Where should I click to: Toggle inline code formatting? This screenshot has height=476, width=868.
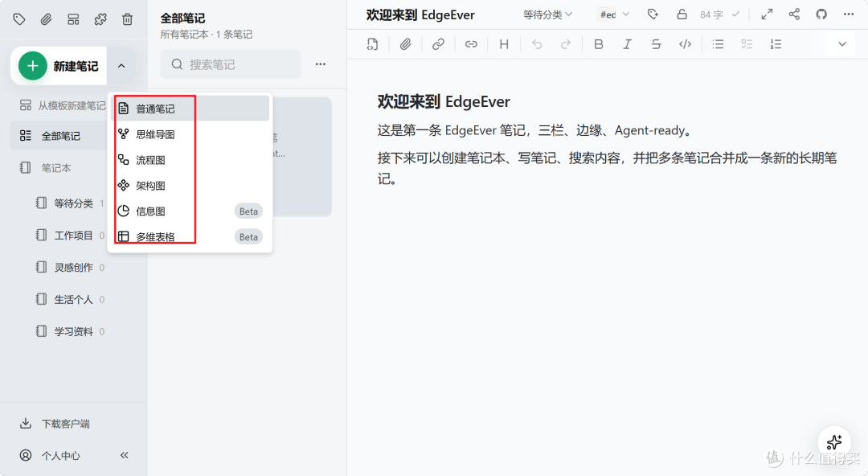(686, 44)
